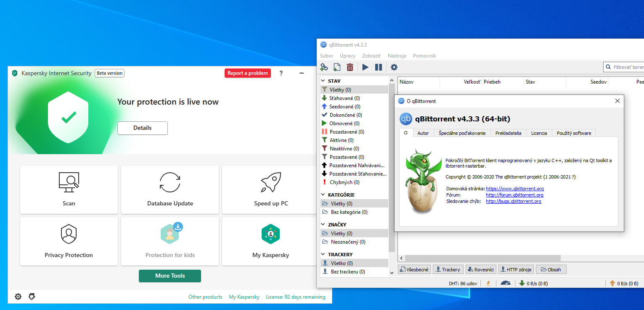The height and width of the screenshot is (310, 644).
Task: Open the Pomocník menu
Action: pos(424,55)
